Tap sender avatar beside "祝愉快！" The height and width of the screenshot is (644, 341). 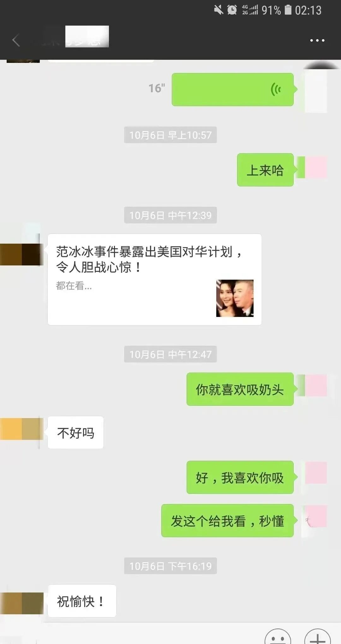[x=21, y=603]
